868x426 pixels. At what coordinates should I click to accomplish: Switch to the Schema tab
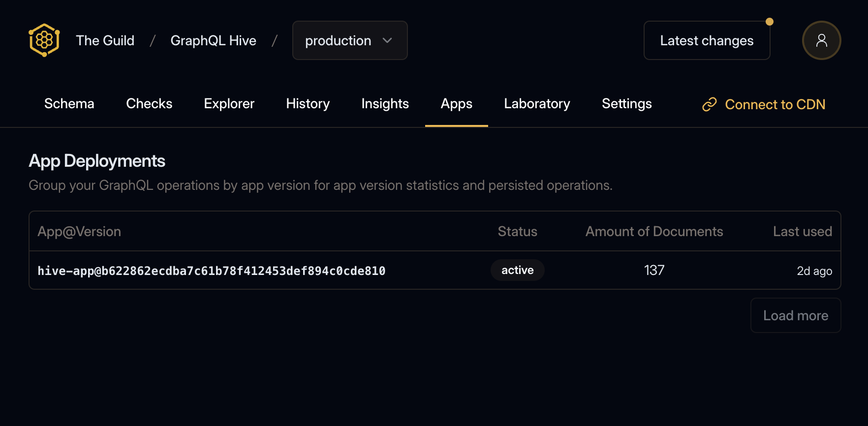[x=69, y=104]
